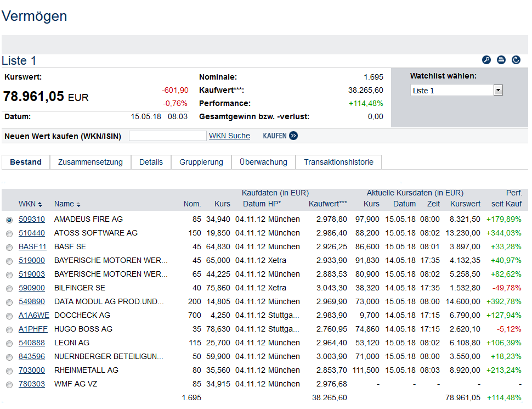The width and height of the screenshot is (532, 409).
Task: Open WKN link A1PHFF for HUGO BOSS
Action: pyautogui.click(x=33, y=329)
